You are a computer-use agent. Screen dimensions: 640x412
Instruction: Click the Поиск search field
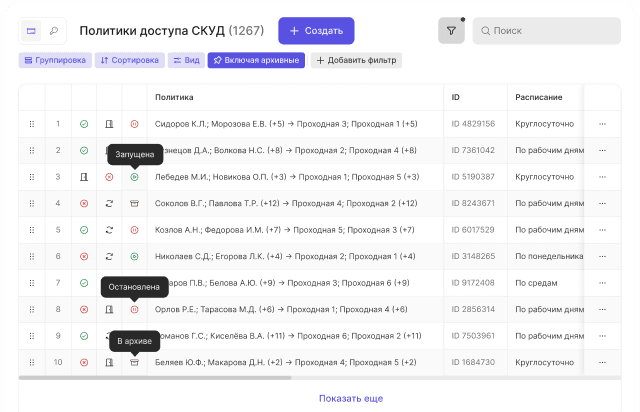[x=547, y=31]
